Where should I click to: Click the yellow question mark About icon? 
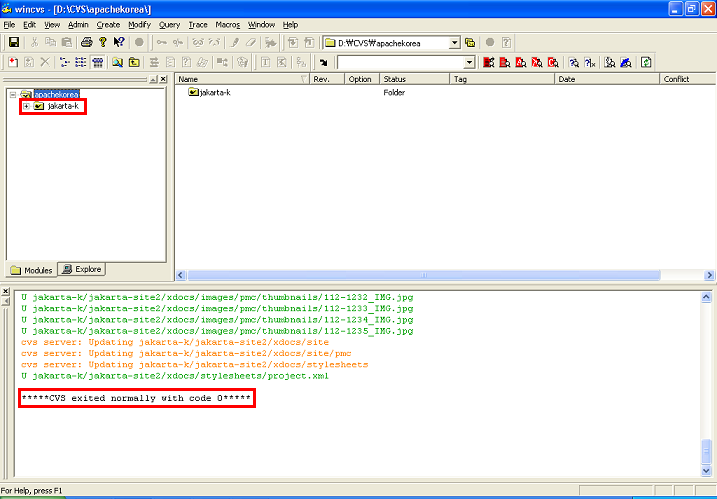(x=102, y=43)
